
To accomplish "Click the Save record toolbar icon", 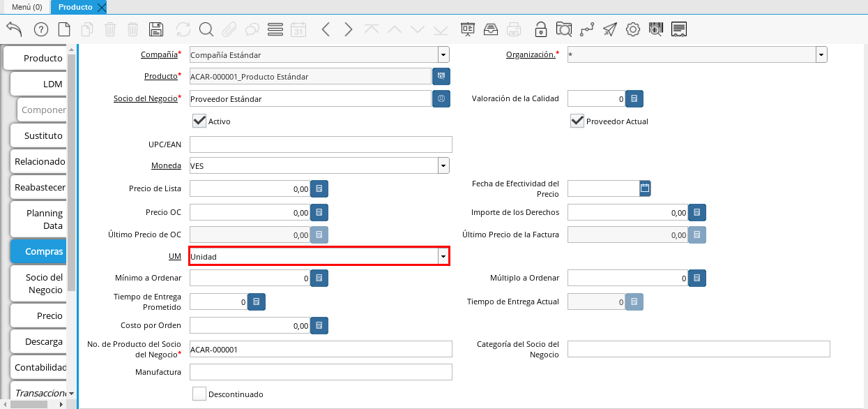I will tap(157, 29).
